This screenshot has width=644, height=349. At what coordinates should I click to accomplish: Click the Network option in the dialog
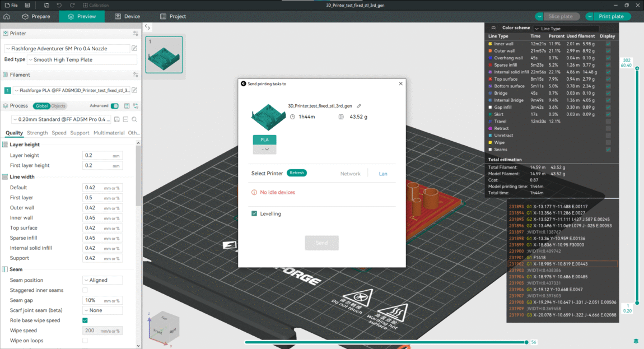(x=351, y=174)
